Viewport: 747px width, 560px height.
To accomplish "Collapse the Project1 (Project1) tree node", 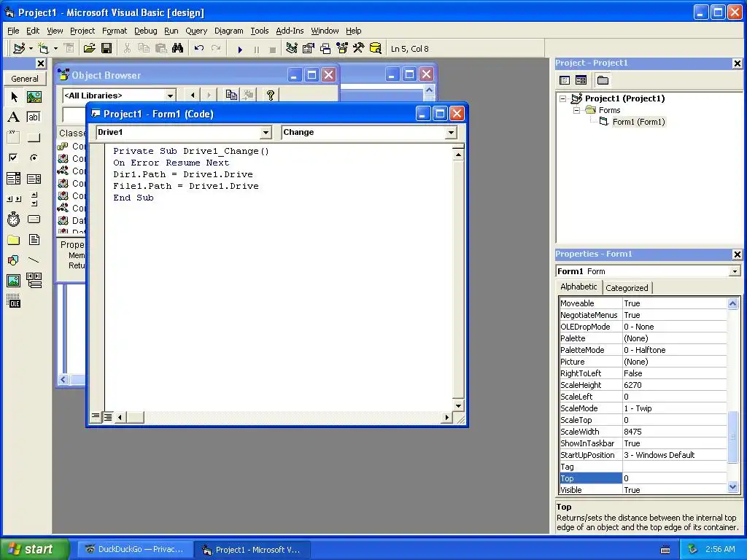I will 562,98.
